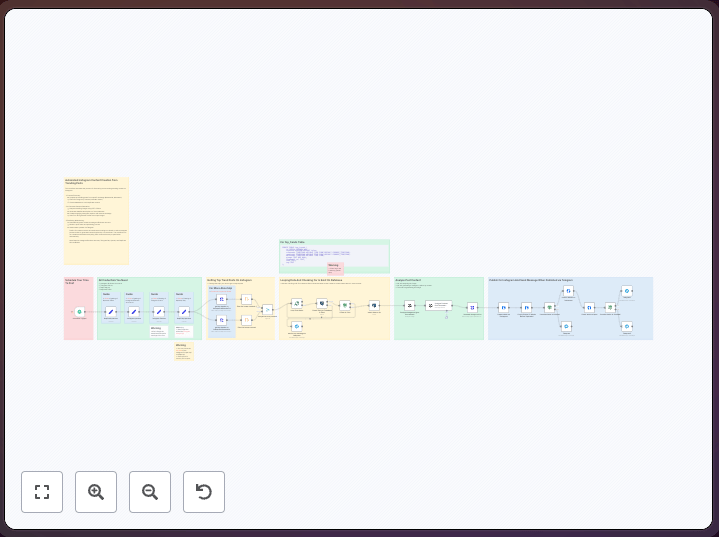
Task: Click the sub-node connector under the wide OpenAI node
Action: pyautogui.click(x=446, y=317)
